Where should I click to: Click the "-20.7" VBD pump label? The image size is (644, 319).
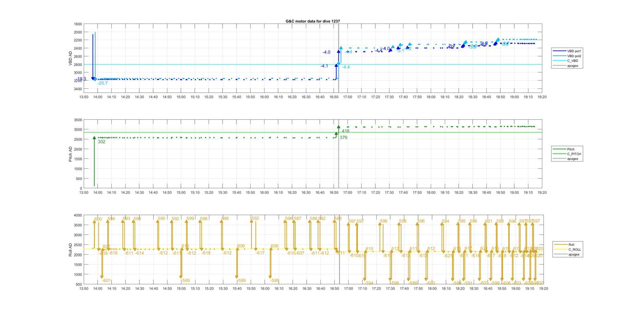click(102, 83)
